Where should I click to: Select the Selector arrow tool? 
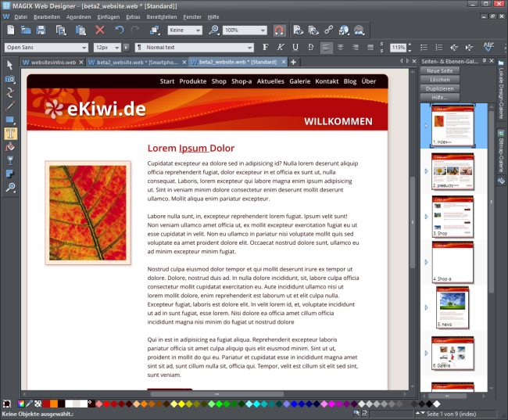click(x=10, y=65)
